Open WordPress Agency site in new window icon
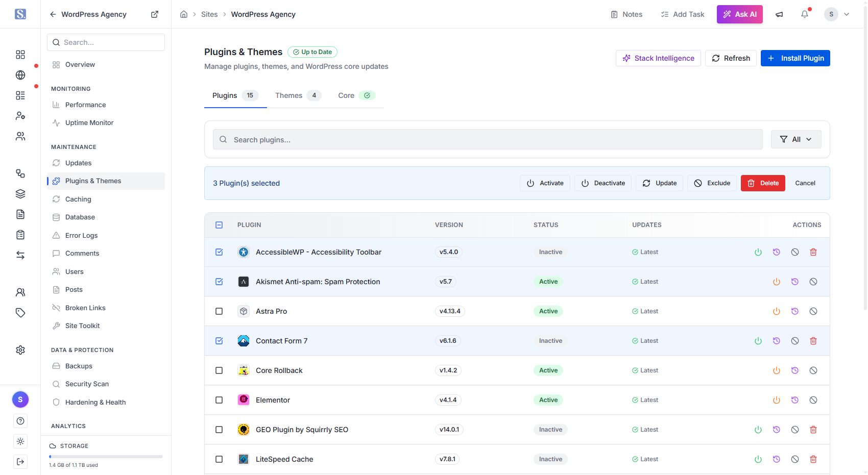Viewport: 868px width, 475px height. [x=155, y=14]
